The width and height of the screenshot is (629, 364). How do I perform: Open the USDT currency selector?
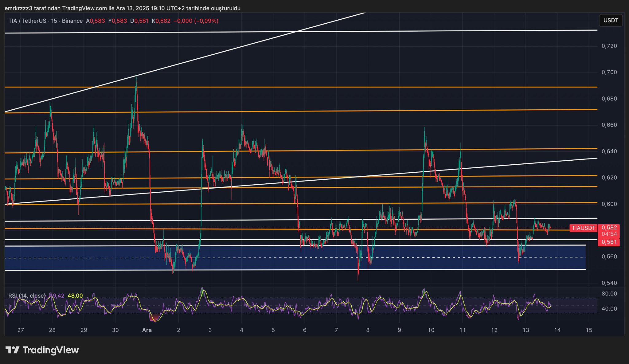point(611,20)
